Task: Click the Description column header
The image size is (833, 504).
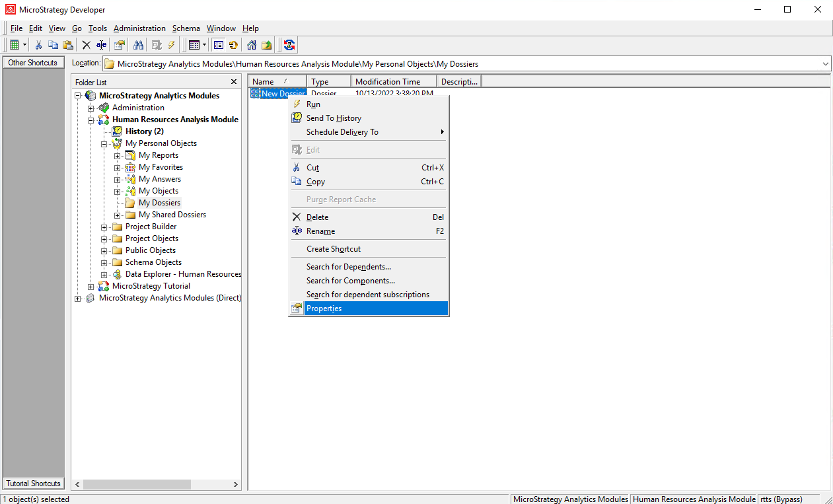Action: tap(459, 81)
